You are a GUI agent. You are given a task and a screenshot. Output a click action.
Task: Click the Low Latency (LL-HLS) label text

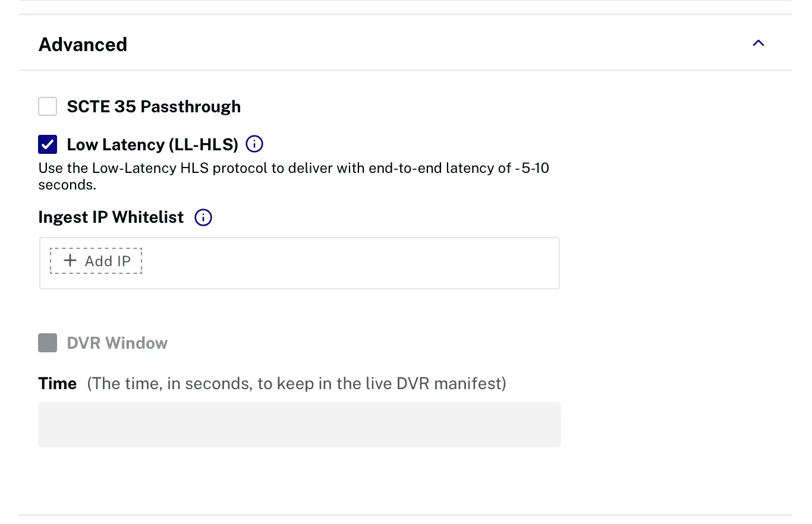[152, 144]
